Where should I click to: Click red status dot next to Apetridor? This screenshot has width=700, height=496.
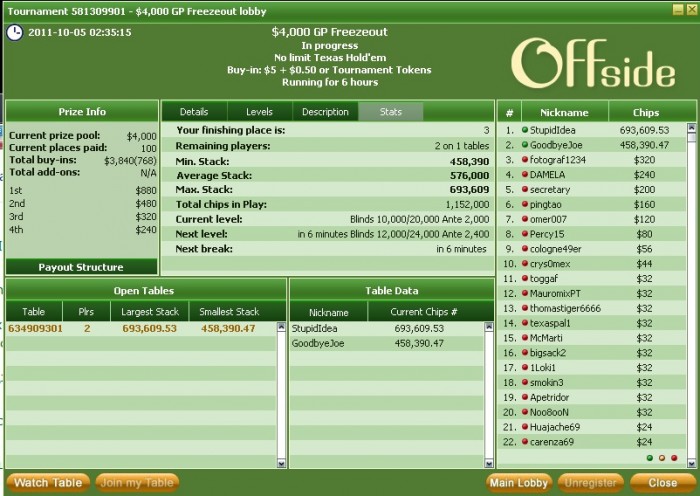click(525, 397)
